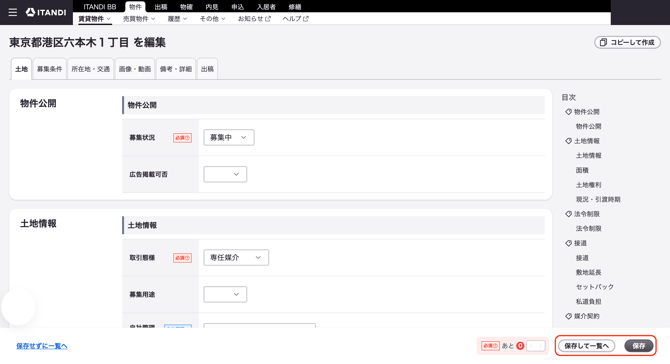Select 申込 in the top menu
This screenshot has width=670, height=364.
click(237, 7)
